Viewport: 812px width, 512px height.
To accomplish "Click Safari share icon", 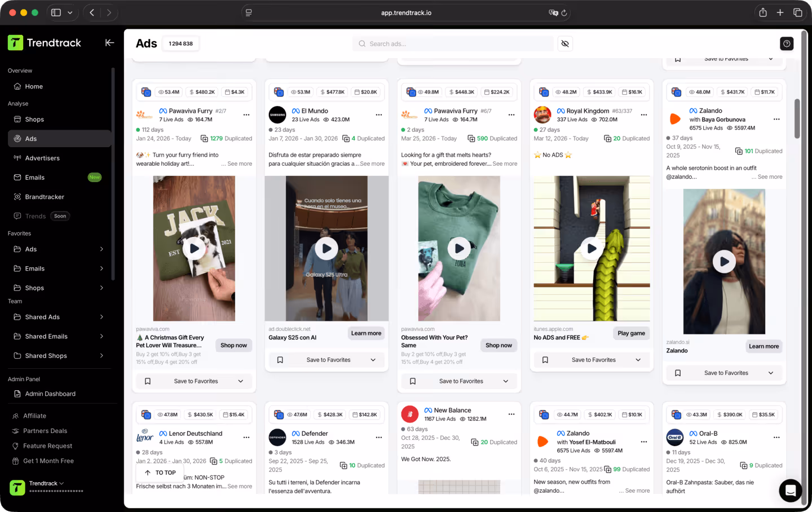I will pos(763,12).
